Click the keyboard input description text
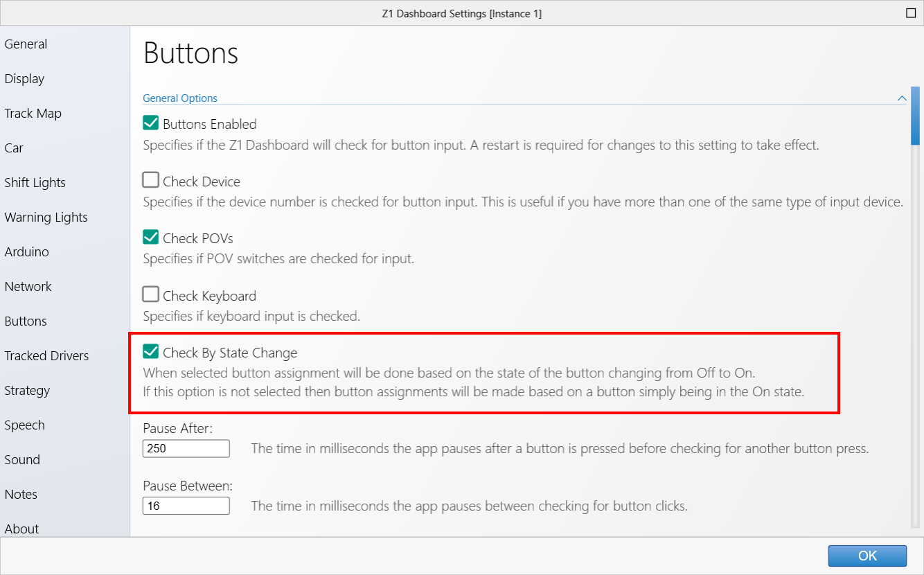This screenshot has height=575, width=924. click(251, 317)
